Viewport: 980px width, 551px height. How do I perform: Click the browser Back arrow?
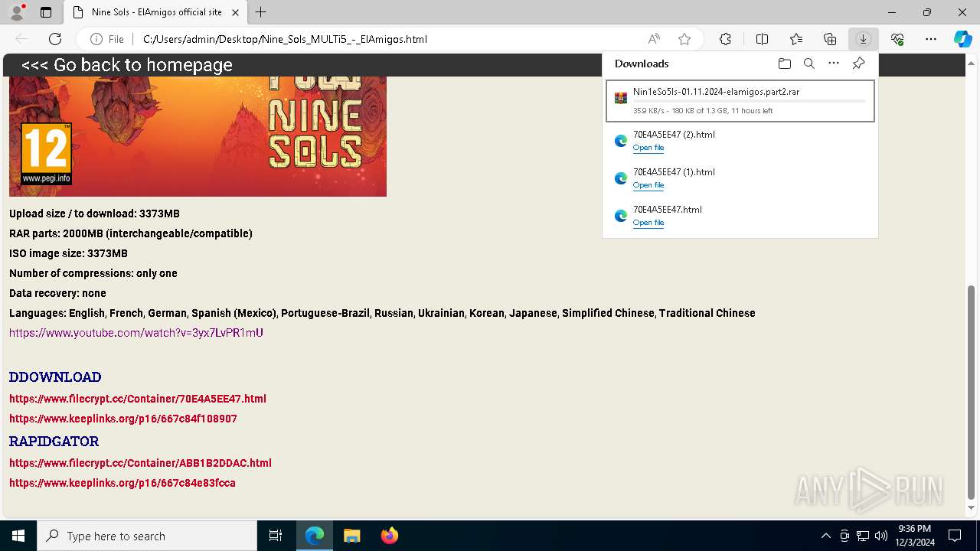click(21, 39)
